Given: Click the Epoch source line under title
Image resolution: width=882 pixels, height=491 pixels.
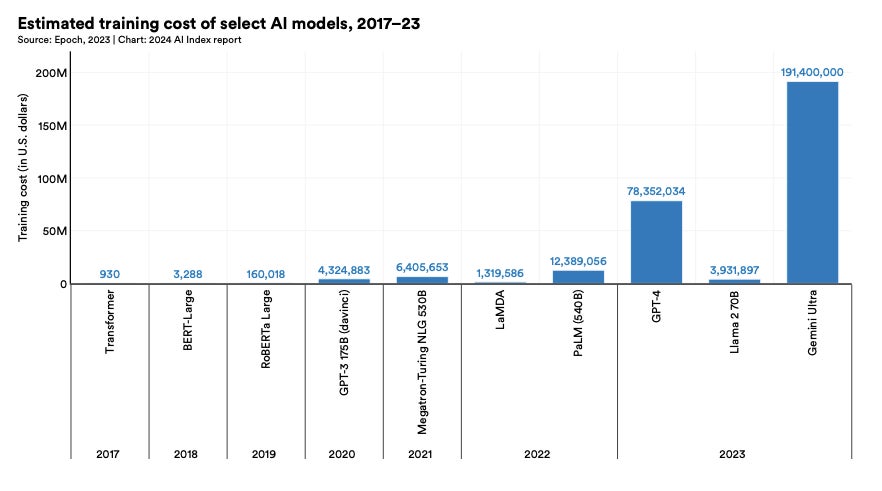Looking at the screenshot, I should tap(129, 40).
